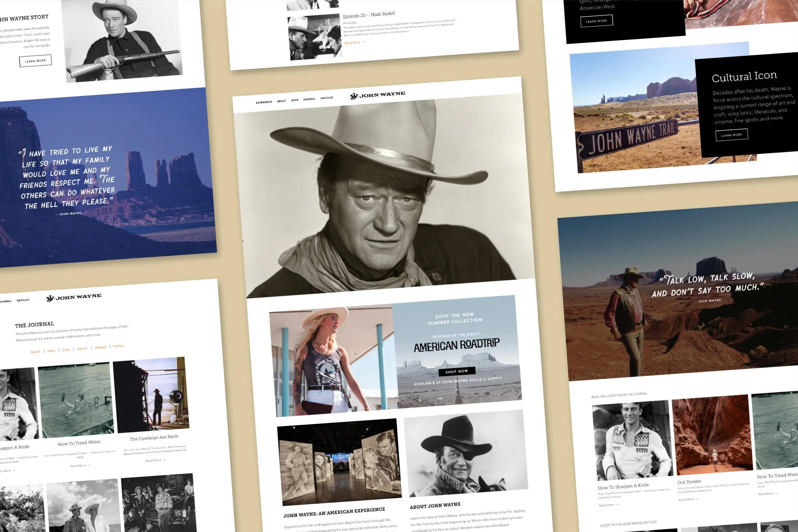Select the Lifestyle journal filter
This screenshot has height=532, width=798.
tap(100, 348)
